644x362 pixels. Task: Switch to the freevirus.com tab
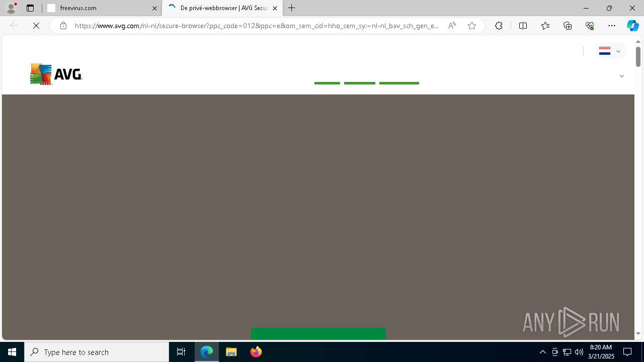102,8
